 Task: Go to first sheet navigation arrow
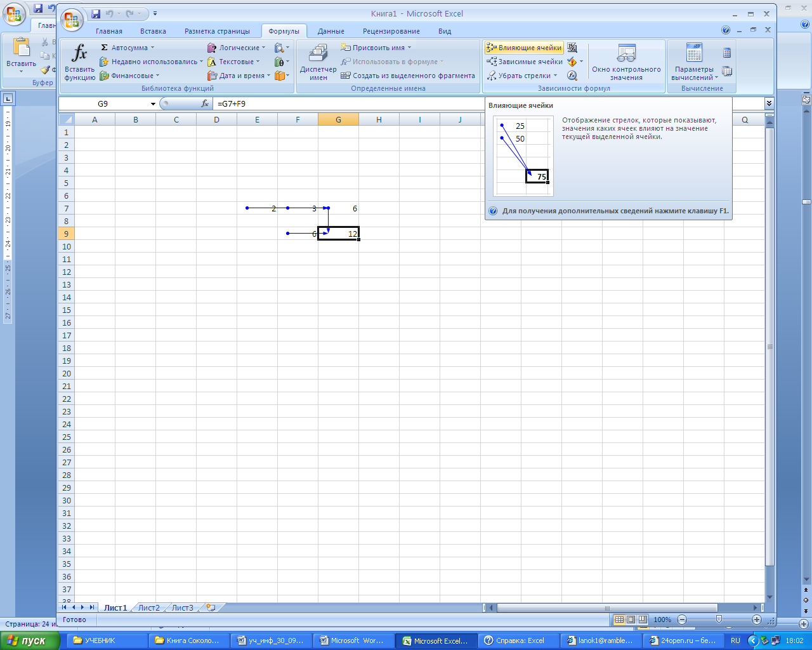click(x=64, y=607)
